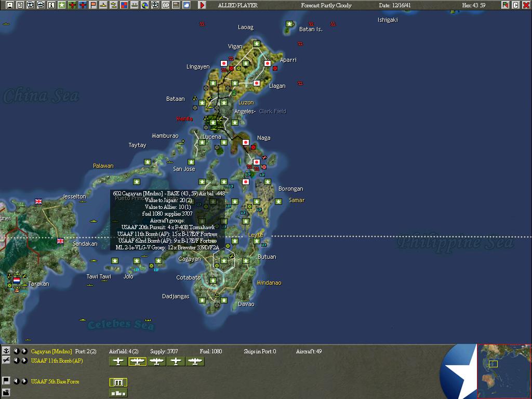
Task: Click the factory icon at bottom left
Action: (6, 393)
